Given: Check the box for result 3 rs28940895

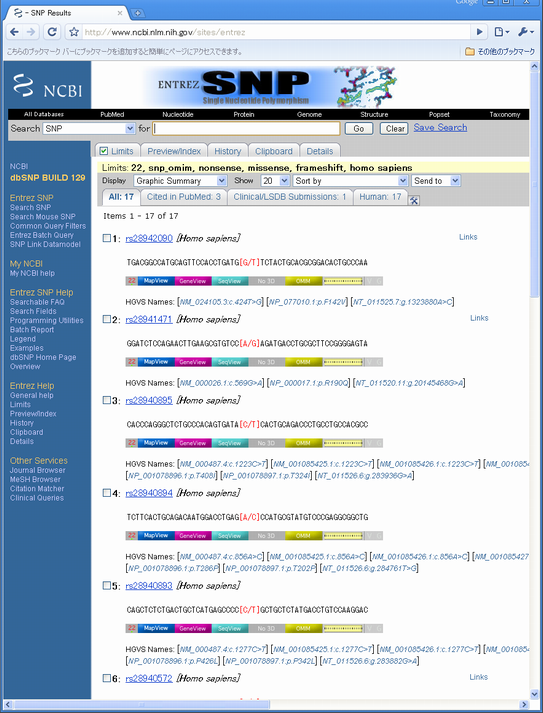Looking at the screenshot, I should pos(106,400).
